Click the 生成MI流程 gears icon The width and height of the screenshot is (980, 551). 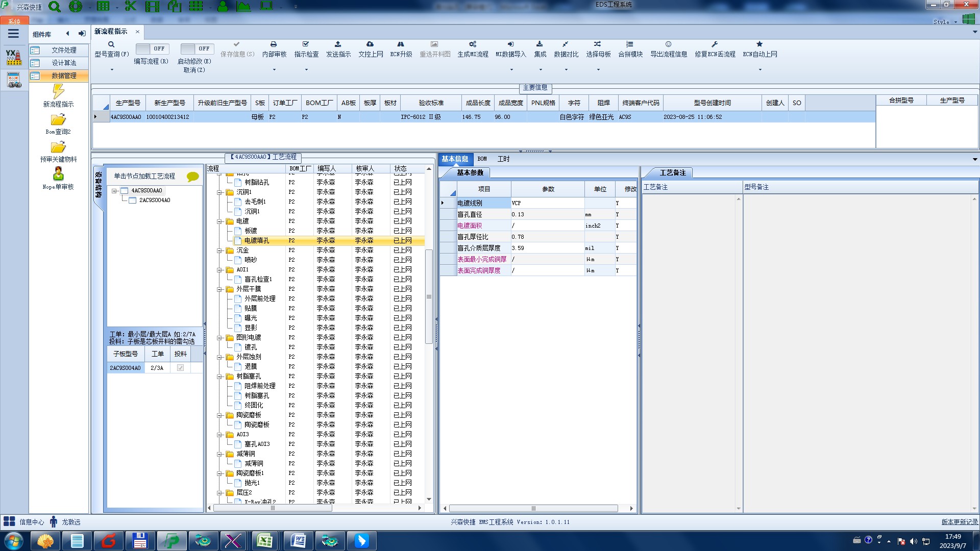click(473, 44)
